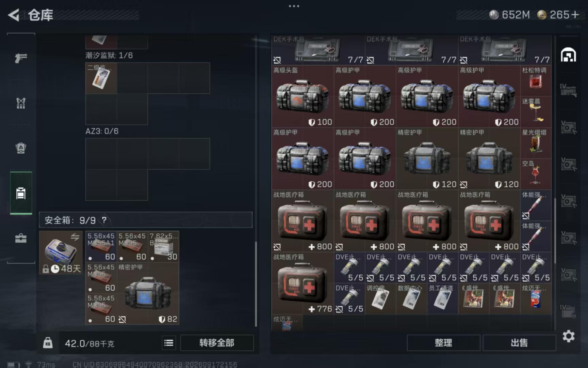The width and height of the screenshot is (588, 368).
Task: Select the 调控室 keycard
Action: click(380, 299)
